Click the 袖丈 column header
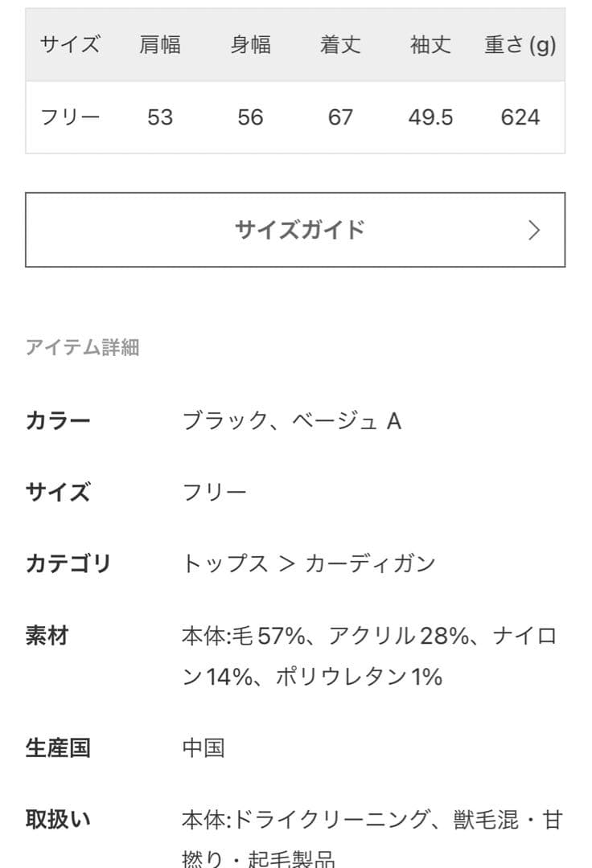The width and height of the screenshot is (592, 868). click(430, 45)
